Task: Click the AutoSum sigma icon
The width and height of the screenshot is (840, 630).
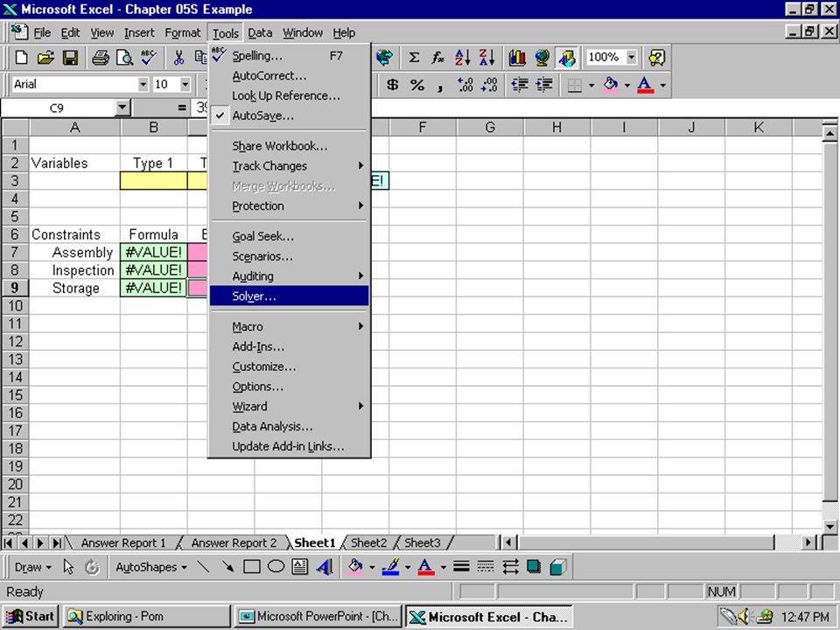Action: click(x=414, y=58)
